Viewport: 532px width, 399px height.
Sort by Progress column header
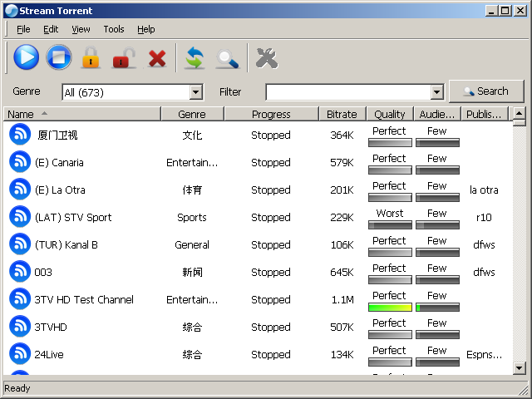[x=272, y=114]
